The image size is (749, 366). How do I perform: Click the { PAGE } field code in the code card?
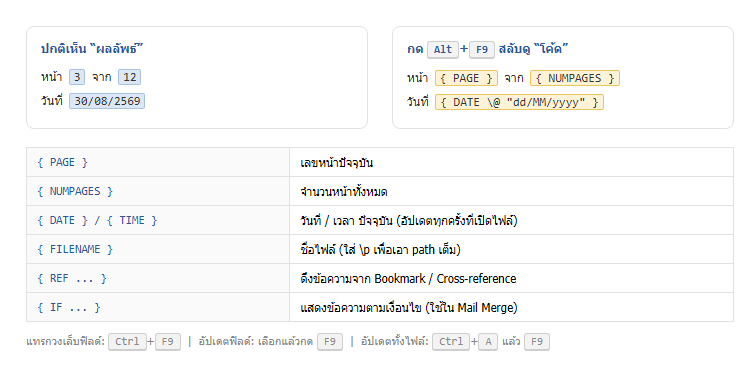click(x=466, y=78)
